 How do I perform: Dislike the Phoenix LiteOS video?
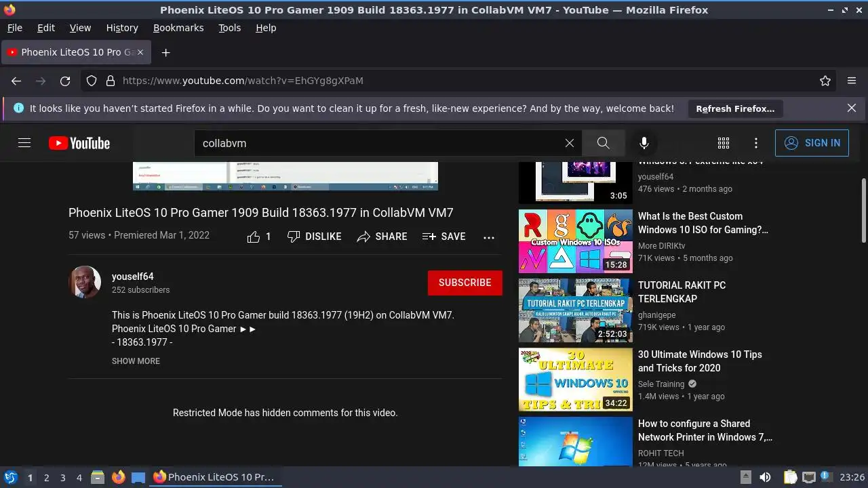pos(314,237)
